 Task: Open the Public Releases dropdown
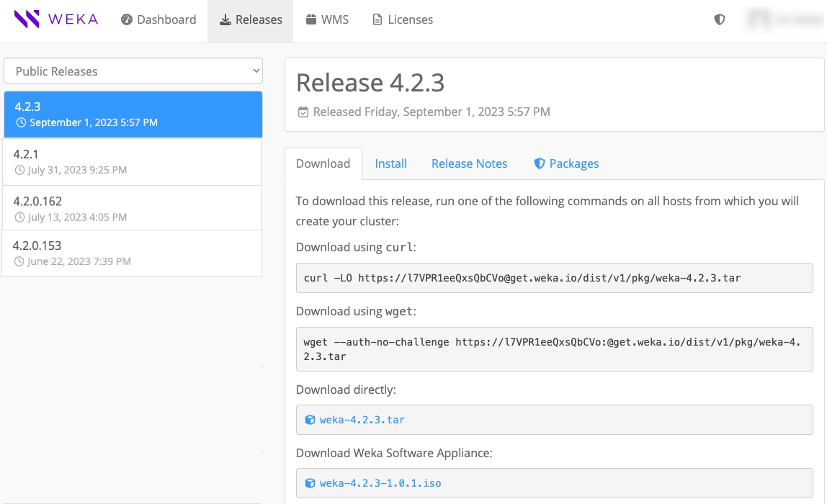(x=133, y=71)
